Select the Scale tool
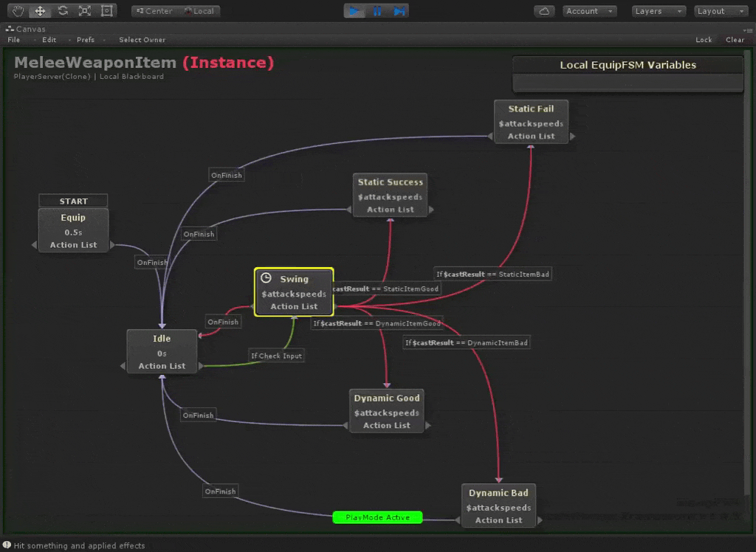756x552 pixels. click(x=85, y=11)
